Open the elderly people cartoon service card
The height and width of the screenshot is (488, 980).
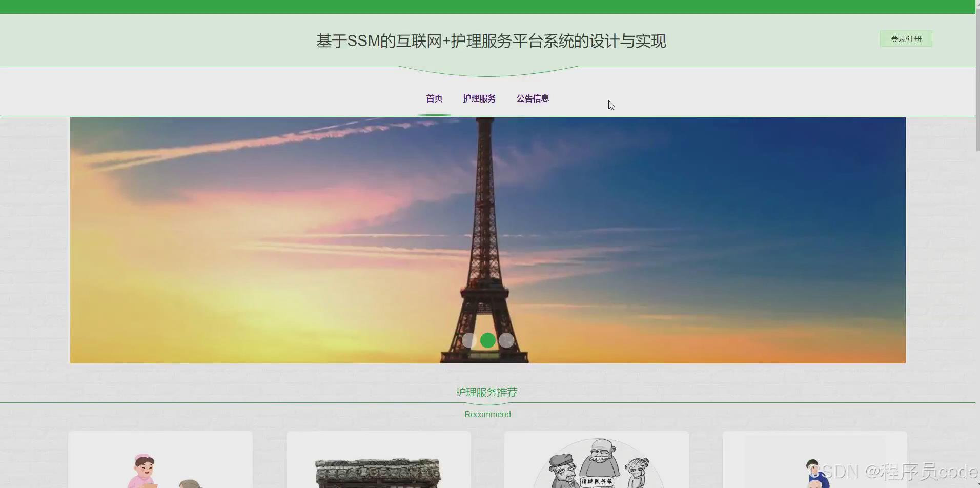pyautogui.click(x=597, y=460)
